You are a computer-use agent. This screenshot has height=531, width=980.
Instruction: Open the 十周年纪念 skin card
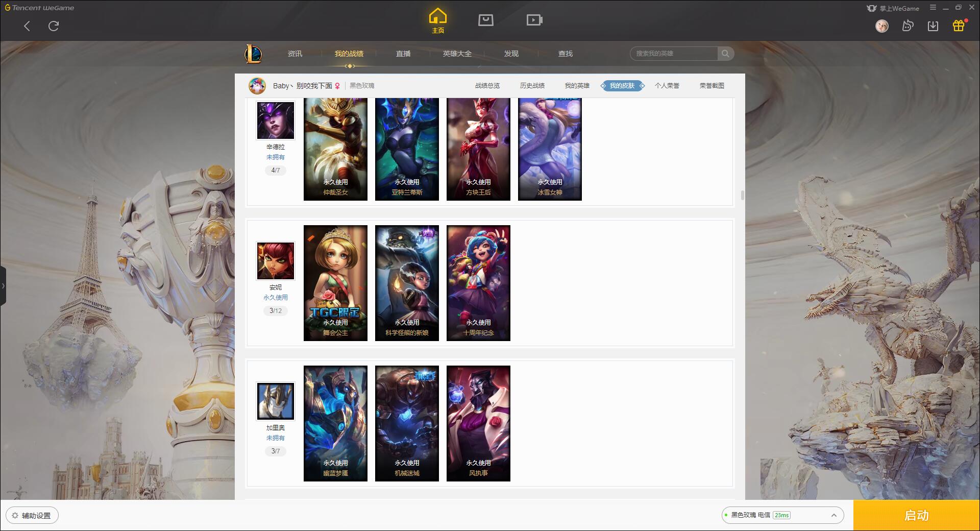(478, 283)
